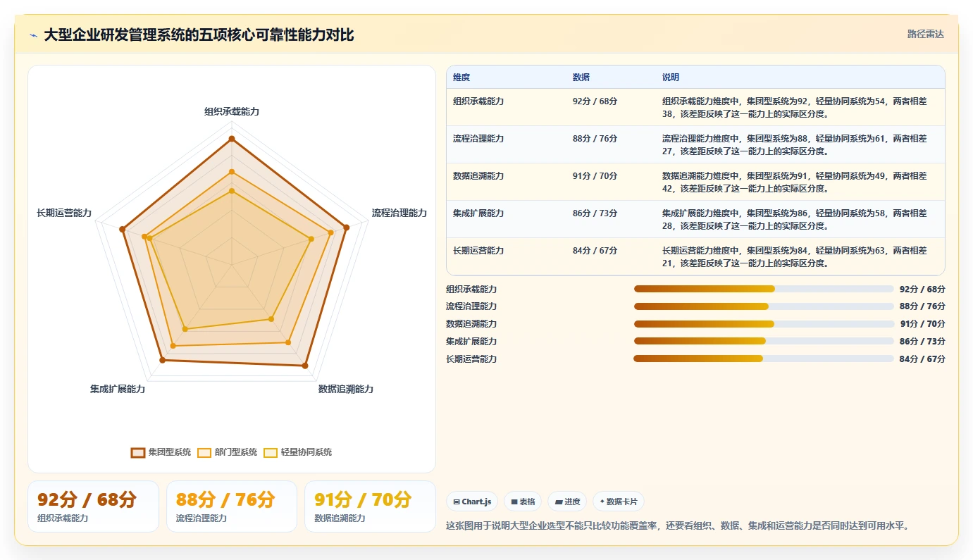Image resolution: width=973 pixels, height=560 pixels.
Task: Click the lightning icon beside the page title
Action: pos(33,35)
